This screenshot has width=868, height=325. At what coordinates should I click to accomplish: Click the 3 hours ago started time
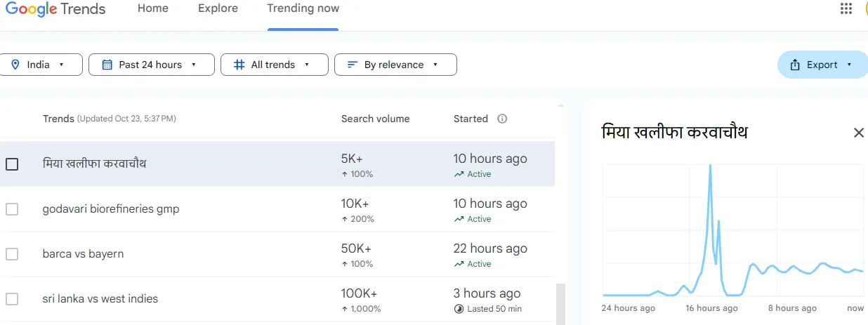coord(487,294)
